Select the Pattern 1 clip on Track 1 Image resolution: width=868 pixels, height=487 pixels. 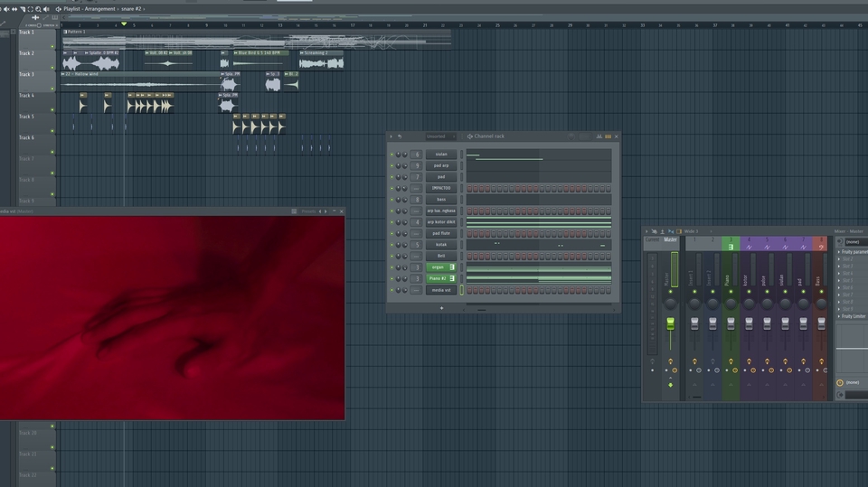click(x=256, y=41)
